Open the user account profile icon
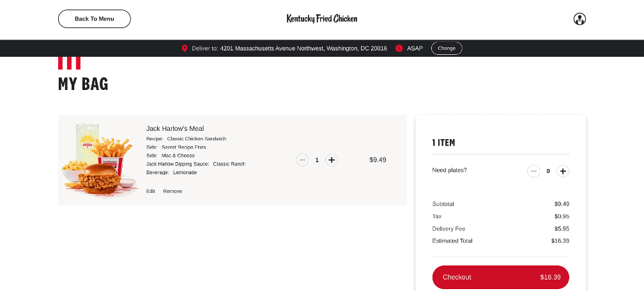This screenshot has height=291, width=644. pyautogui.click(x=579, y=19)
